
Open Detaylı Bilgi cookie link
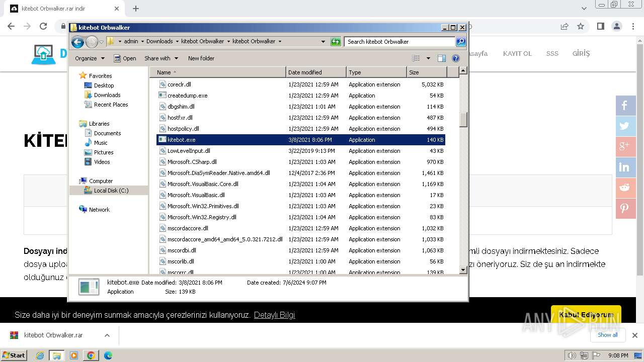pyautogui.click(x=274, y=315)
